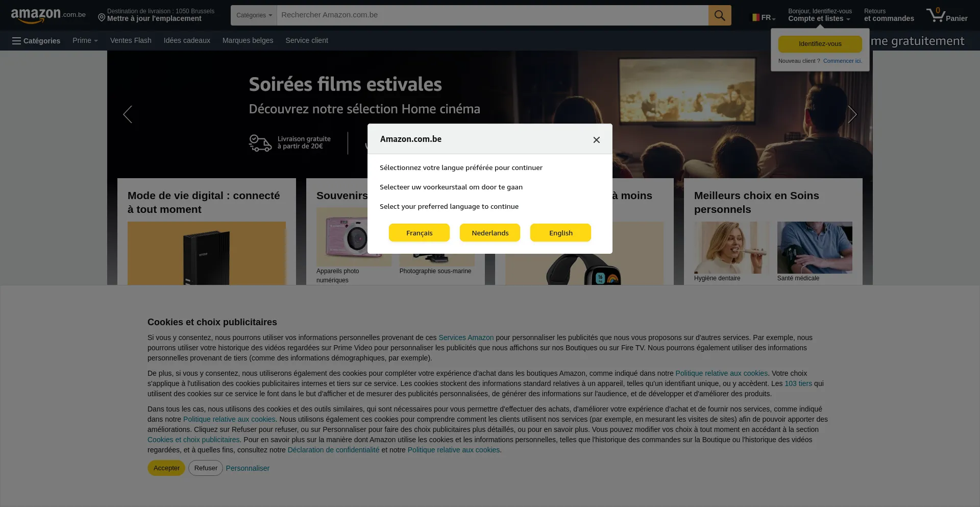Click Soirées films estivales banner heading

click(346, 84)
